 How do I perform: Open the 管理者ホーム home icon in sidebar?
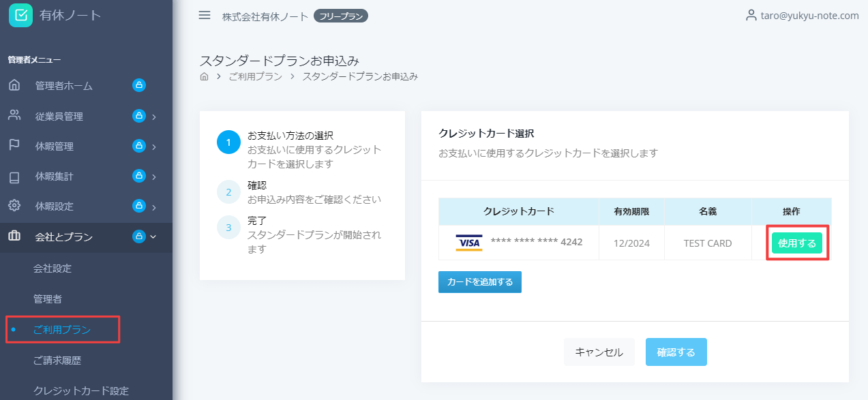point(16,85)
